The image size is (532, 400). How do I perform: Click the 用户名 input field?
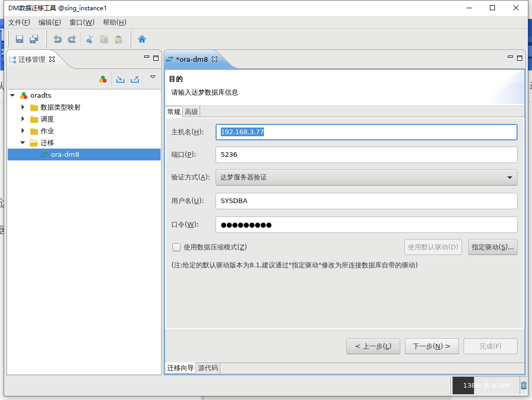point(366,201)
